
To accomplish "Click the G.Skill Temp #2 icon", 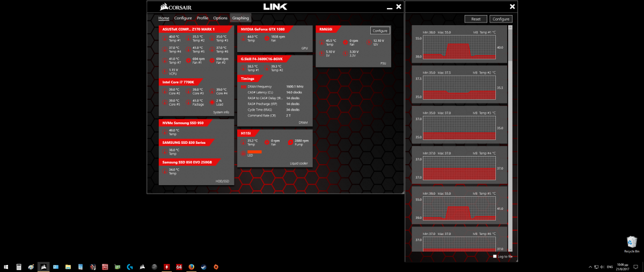I will [x=267, y=68].
